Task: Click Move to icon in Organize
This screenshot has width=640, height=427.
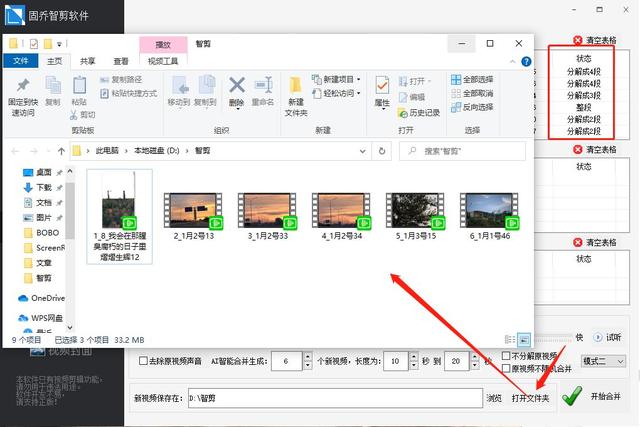Action: pyautogui.click(x=179, y=86)
